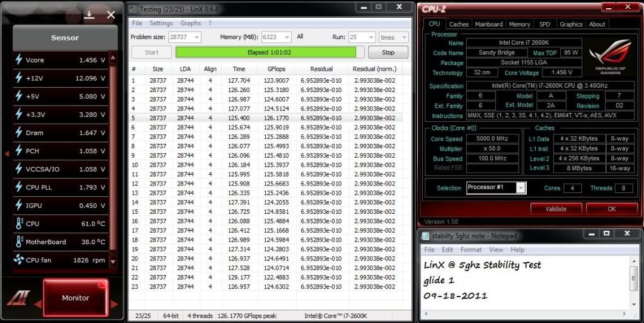Open the View menu in Notepad
The image size is (644, 323).
(x=496, y=249)
